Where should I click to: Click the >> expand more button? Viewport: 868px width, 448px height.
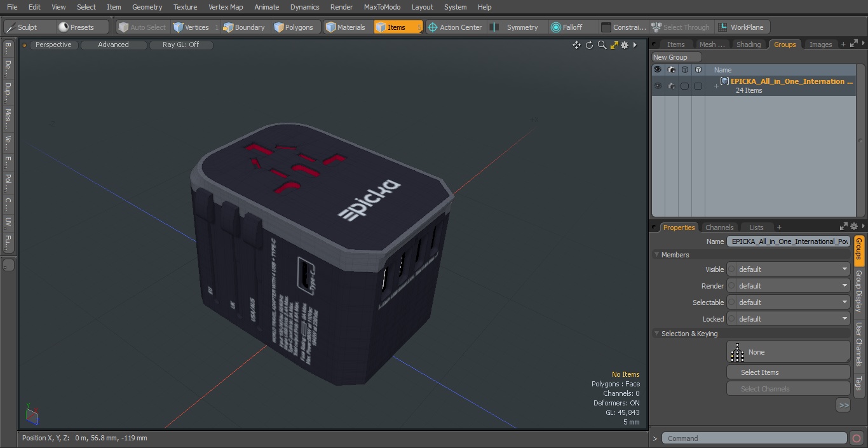843,405
